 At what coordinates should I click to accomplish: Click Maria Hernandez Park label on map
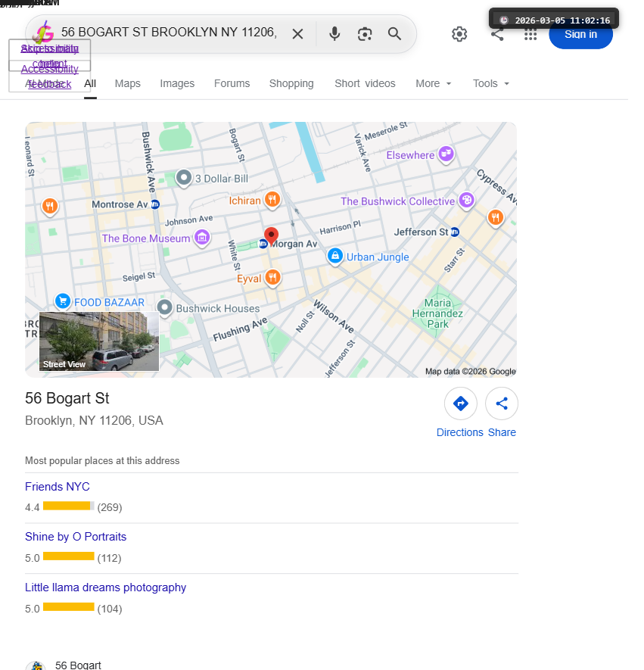click(437, 313)
